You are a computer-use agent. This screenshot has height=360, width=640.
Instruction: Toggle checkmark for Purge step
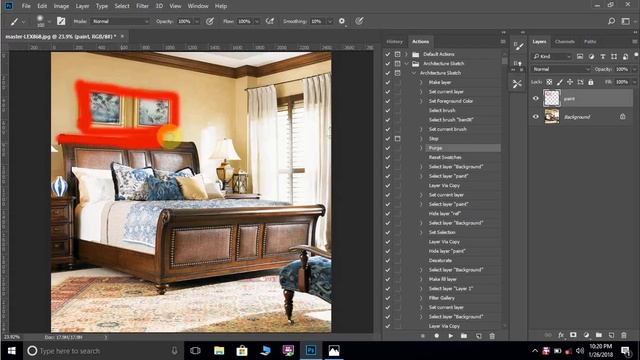coord(387,148)
